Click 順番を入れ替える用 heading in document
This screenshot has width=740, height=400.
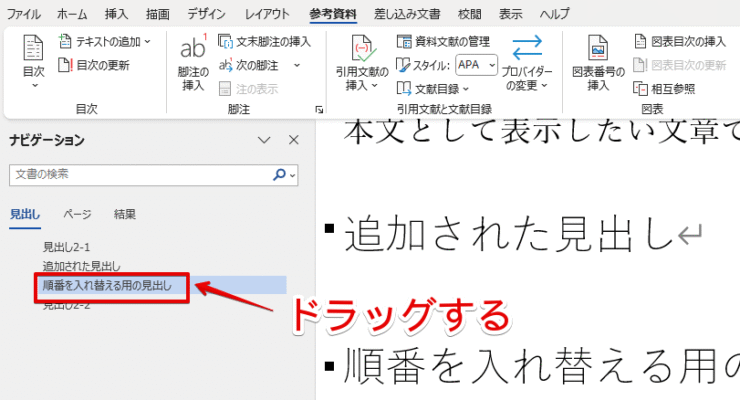(541, 367)
